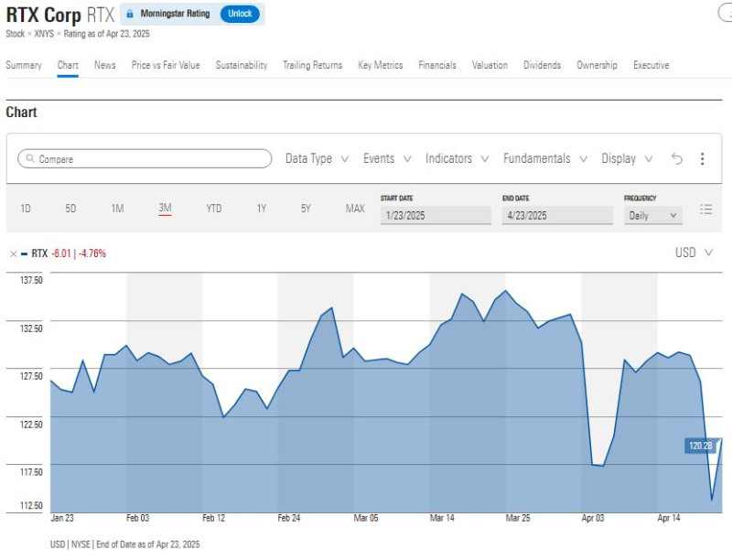Click the End Date field 4/23/2025
Screen dimensions: 732x560
coord(557,216)
